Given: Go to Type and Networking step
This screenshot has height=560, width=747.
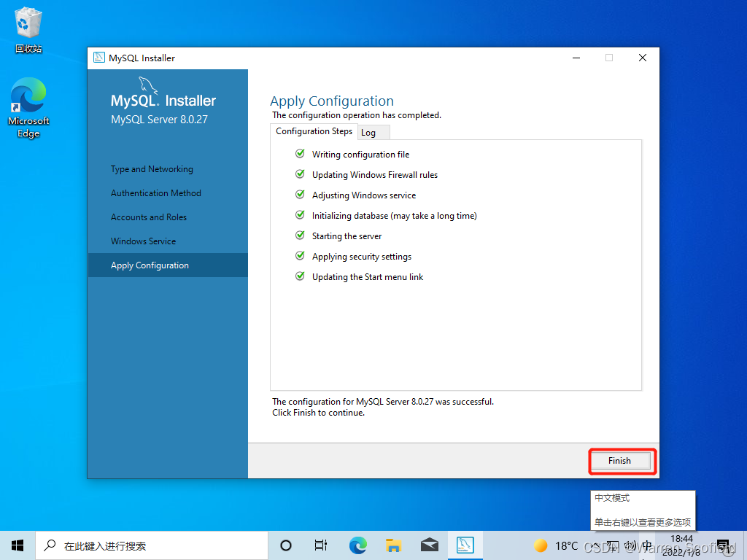Looking at the screenshot, I should (x=152, y=169).
